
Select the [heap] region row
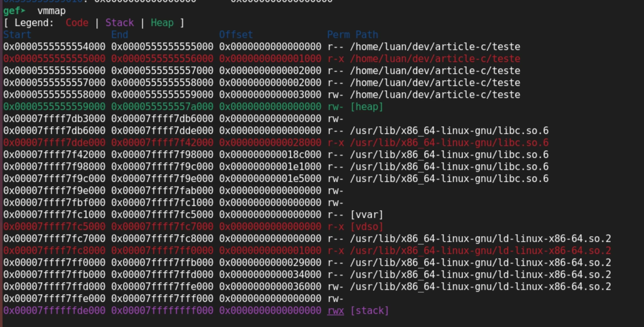click(x=189, y=107)
